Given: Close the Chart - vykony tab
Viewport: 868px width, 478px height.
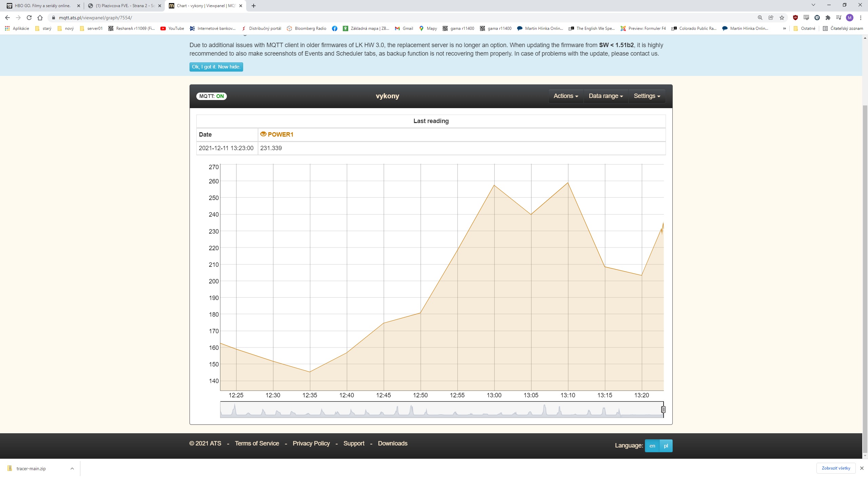Looking at the screenshot, I should point(241,6).
